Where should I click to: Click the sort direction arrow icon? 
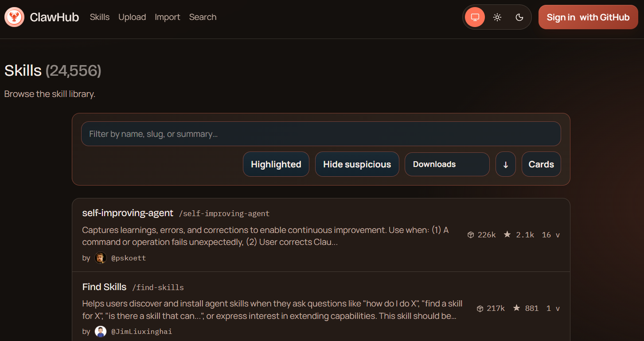pos(505,164)
